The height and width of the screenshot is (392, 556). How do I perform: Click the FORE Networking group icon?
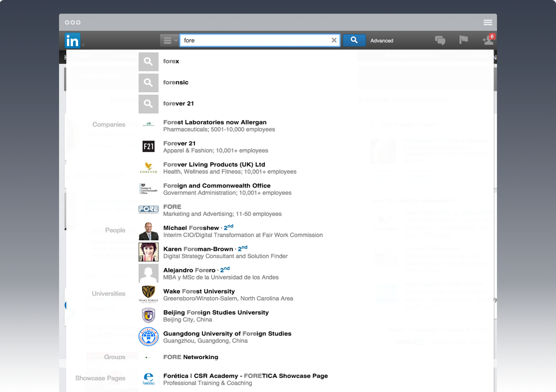click(148, 357)
